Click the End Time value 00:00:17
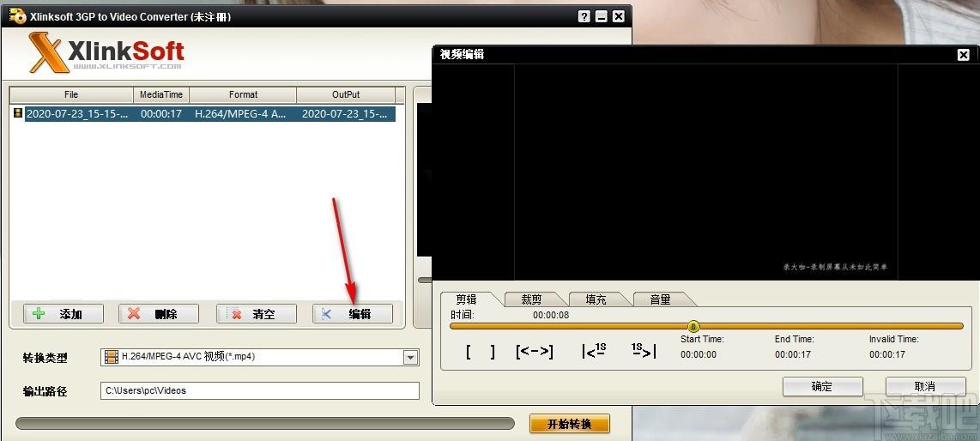This screenshot has width=980, height=441. pos(793,355)
